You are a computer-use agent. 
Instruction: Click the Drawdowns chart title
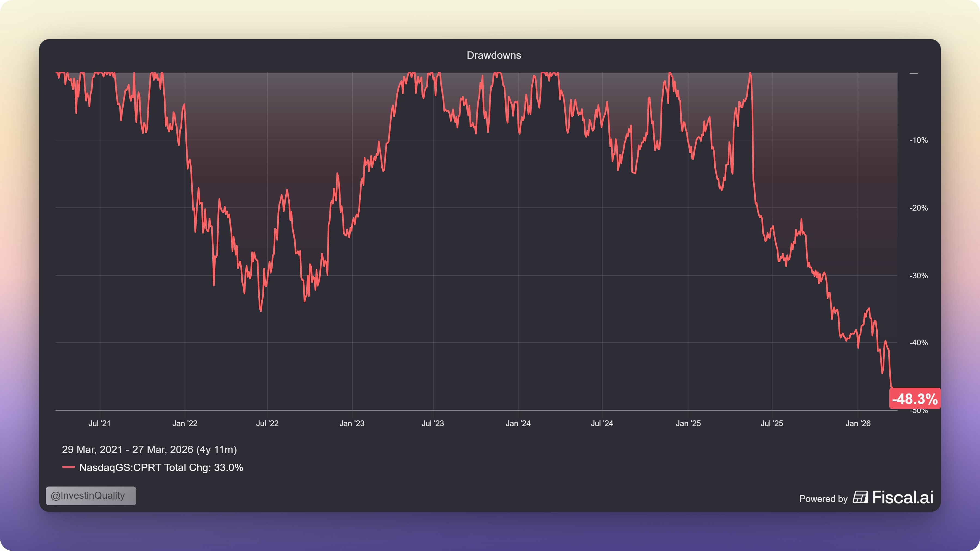pos(494,55)
